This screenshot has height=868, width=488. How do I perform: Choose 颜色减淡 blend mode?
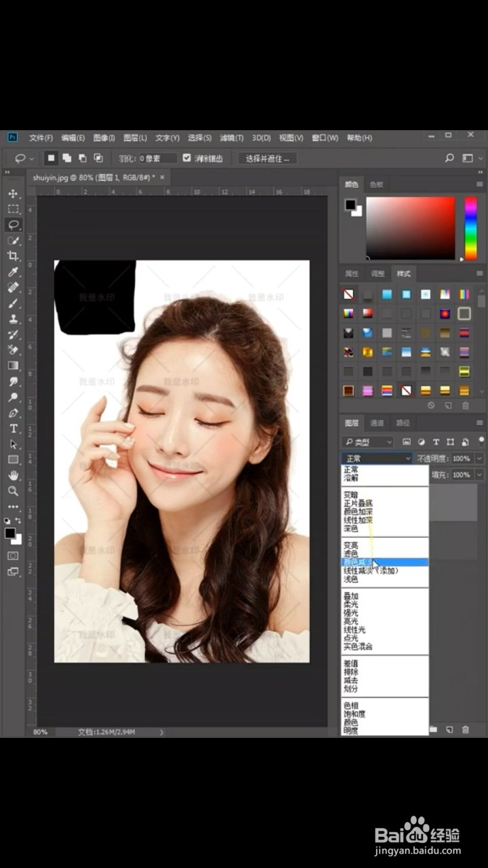coord(384,562)
